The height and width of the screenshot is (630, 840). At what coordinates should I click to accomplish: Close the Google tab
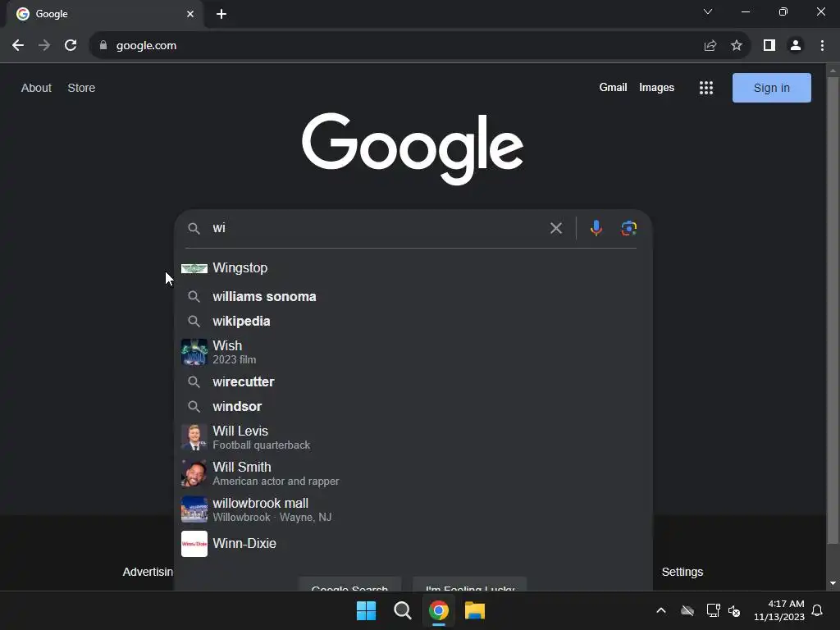click(x=190, y=14)
